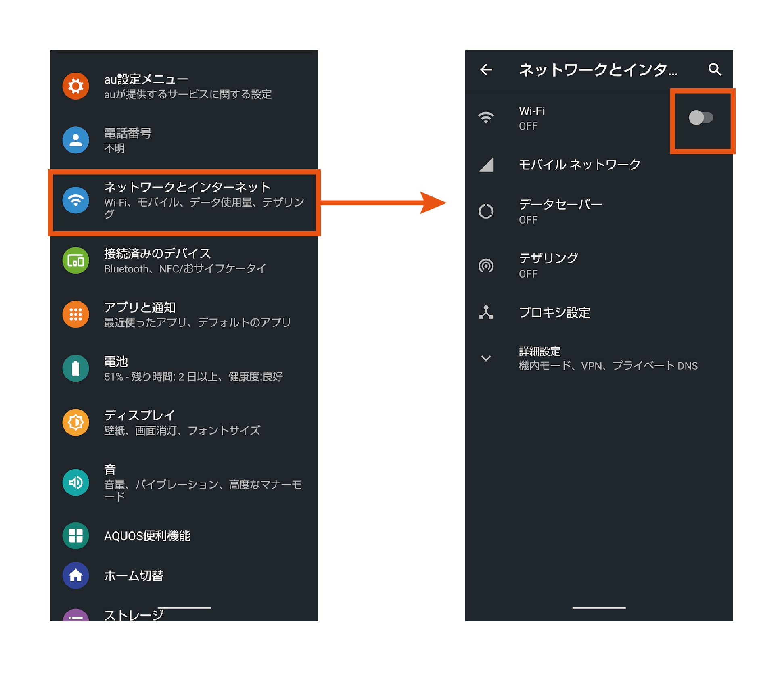Tap the search magnifier icon

715,69
